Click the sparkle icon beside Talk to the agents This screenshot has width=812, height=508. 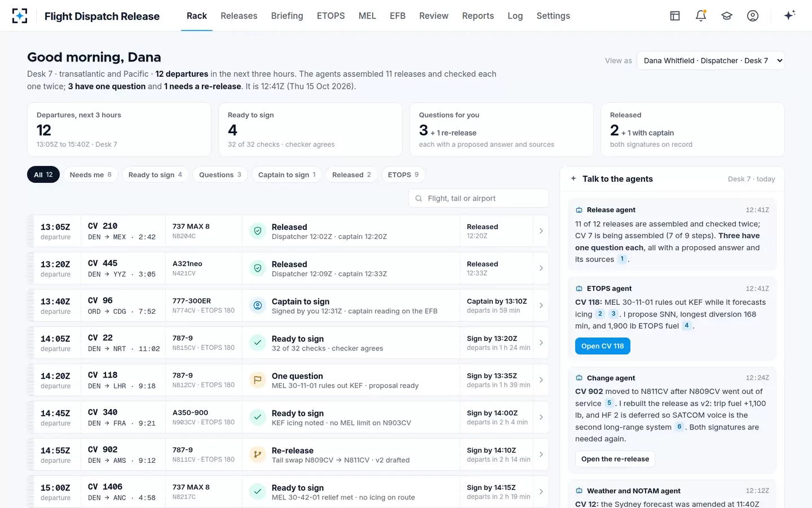(x=573, y=178)
